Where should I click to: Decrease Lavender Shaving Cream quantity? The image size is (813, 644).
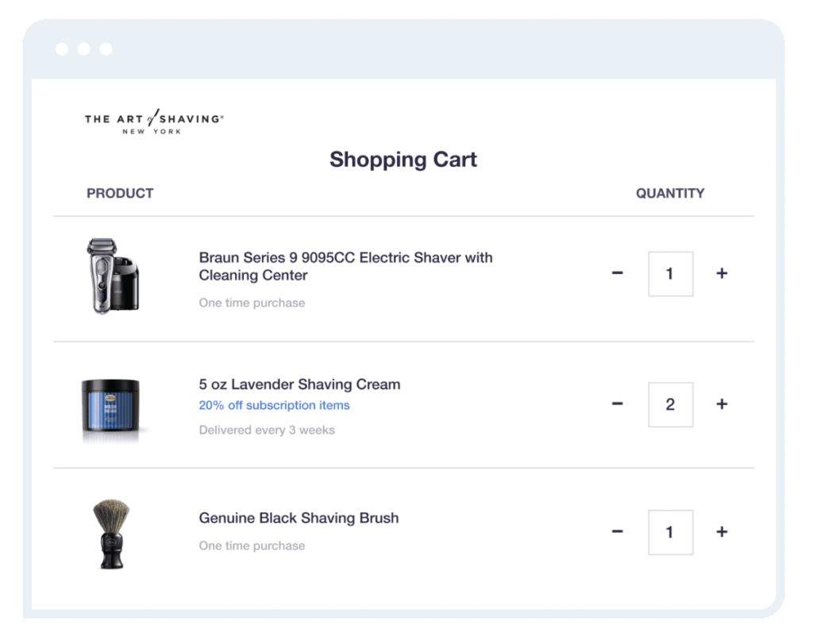pyautogui.click(x=617, y=404)
